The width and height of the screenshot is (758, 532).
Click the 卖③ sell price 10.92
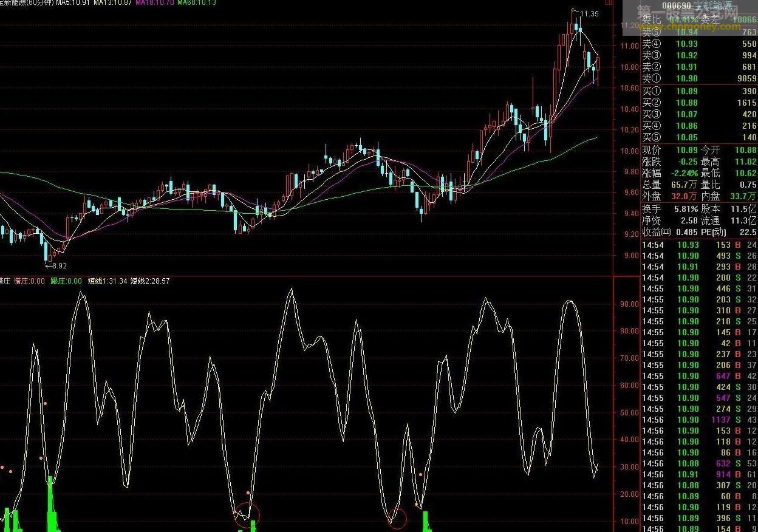pos(687,55)
